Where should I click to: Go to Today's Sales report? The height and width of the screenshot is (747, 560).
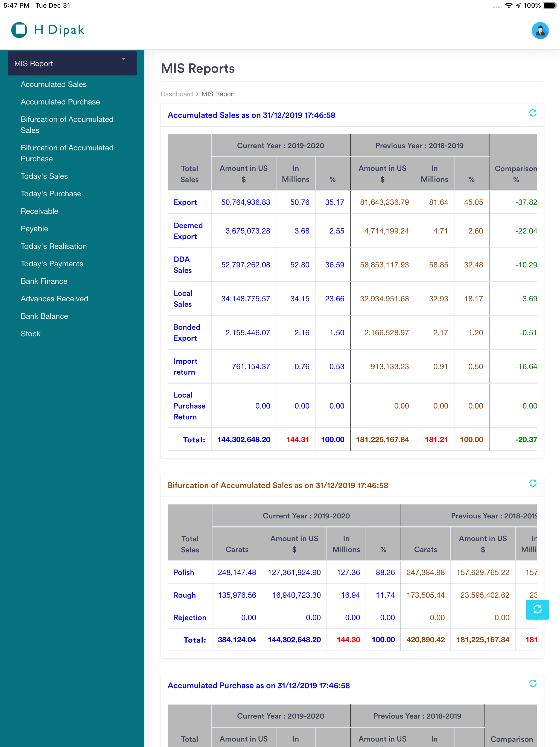click(44, 176)
